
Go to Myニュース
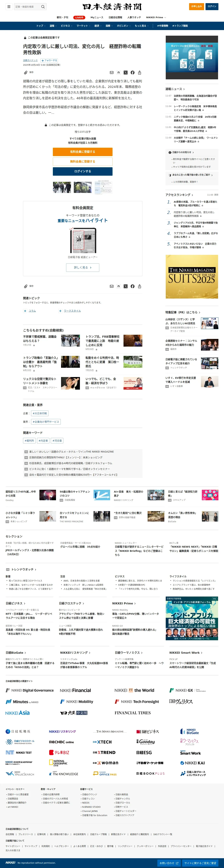97,17
